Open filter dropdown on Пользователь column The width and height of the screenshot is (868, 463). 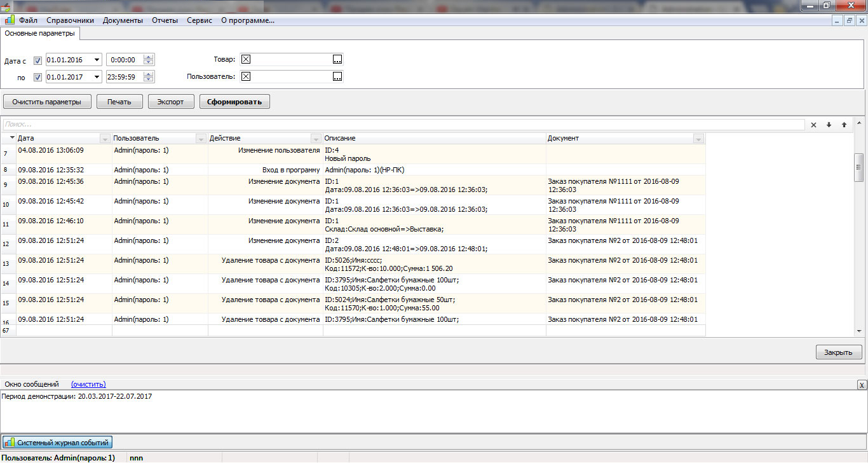pos(201,139)
